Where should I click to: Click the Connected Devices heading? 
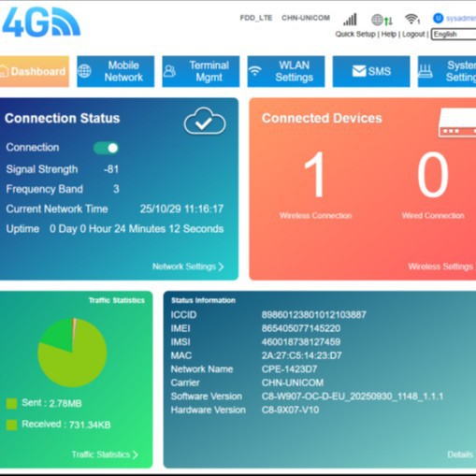[322, 119]
